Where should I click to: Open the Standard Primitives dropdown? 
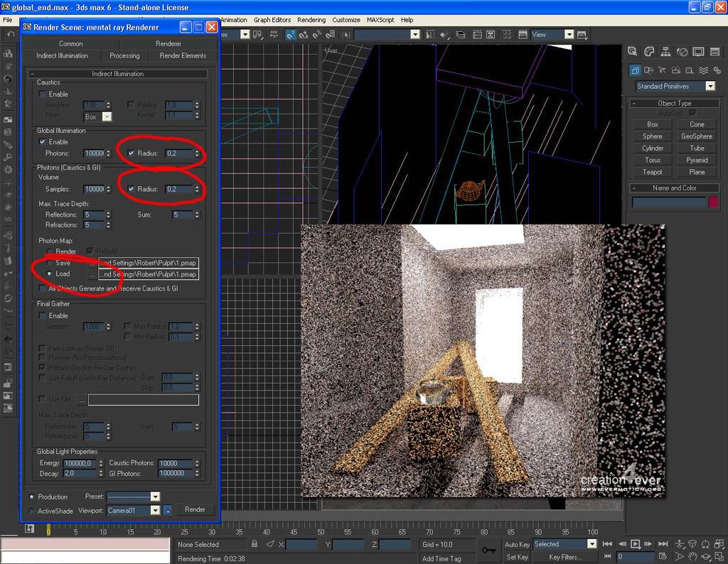pyautogui.click(x=710, y=86)
